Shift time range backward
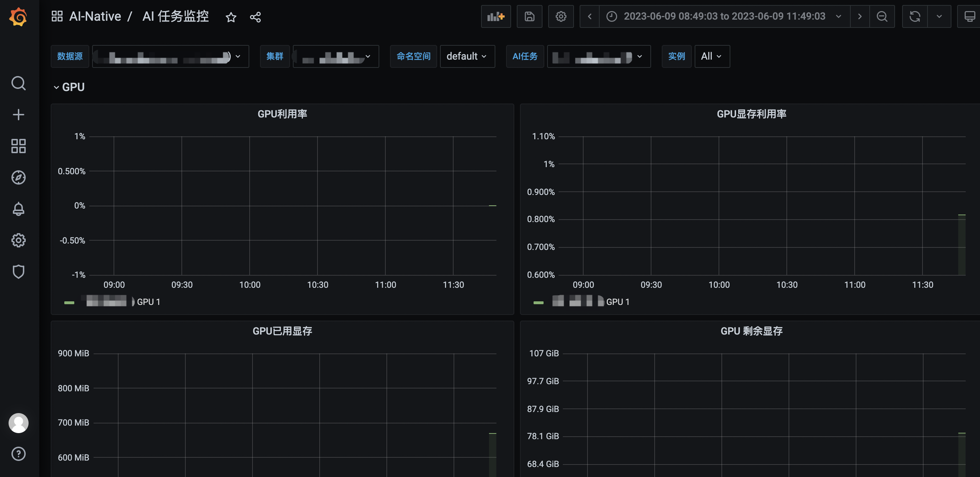The image size is (980, 477). pos(590,16)
